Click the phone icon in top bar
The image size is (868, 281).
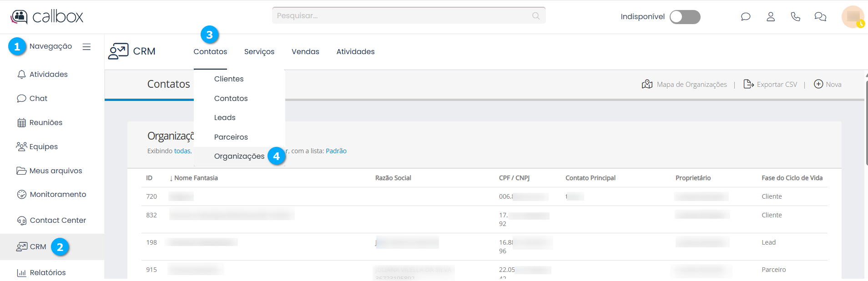click(795, 17)
